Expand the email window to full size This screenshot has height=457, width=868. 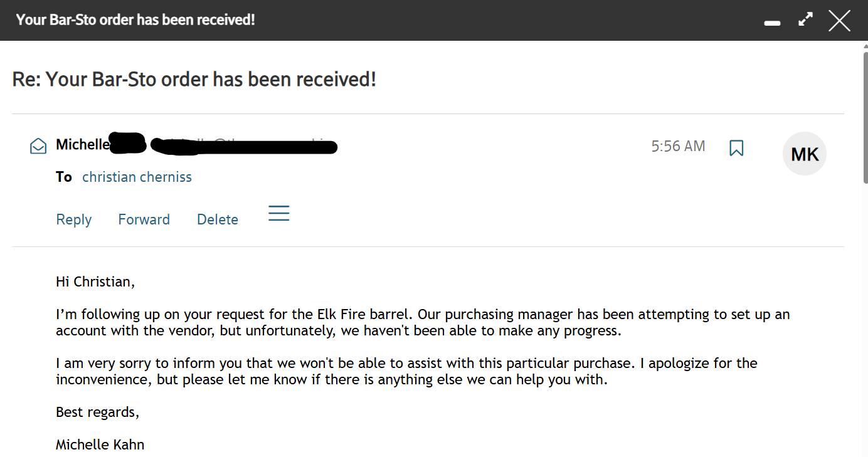click(x=805, y=20)
